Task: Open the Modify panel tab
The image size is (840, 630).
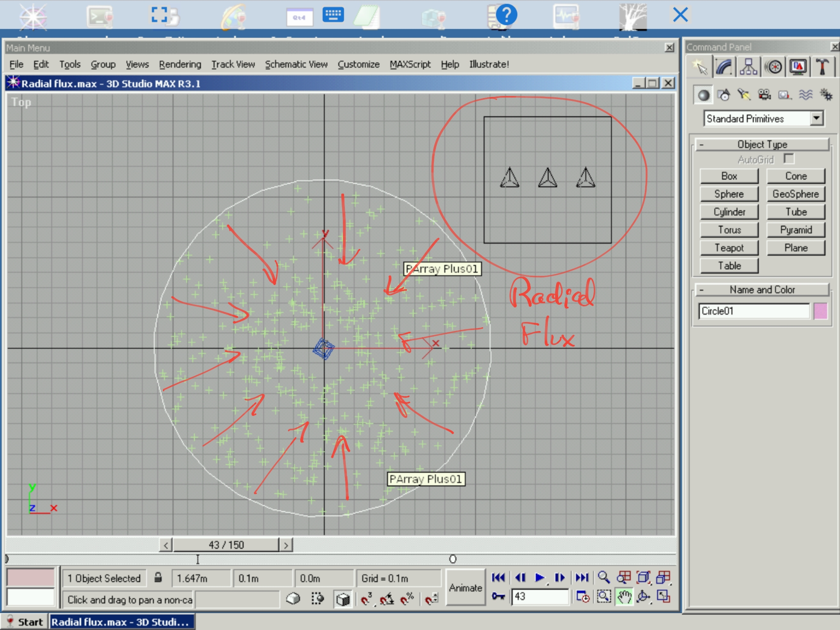Action: (724, 67)
